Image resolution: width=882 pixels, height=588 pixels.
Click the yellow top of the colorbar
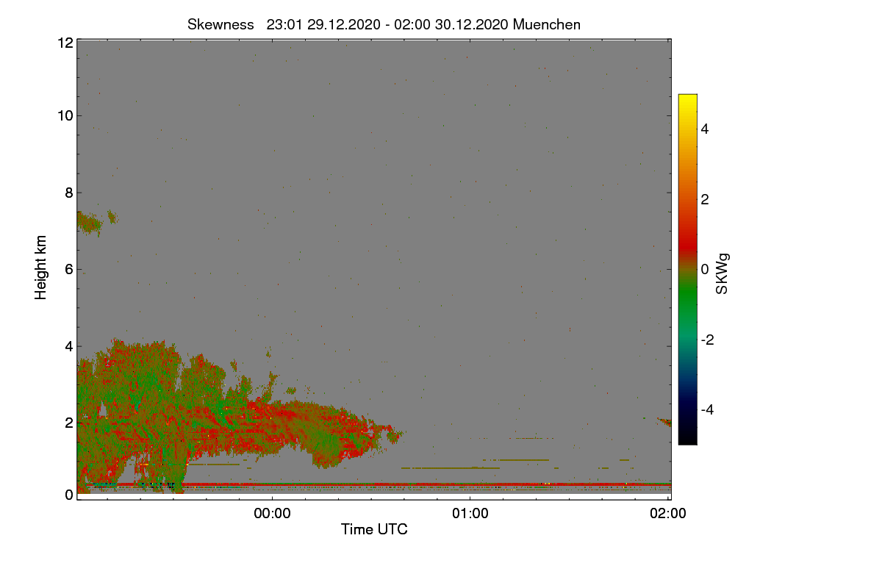(x=687, y=99)
